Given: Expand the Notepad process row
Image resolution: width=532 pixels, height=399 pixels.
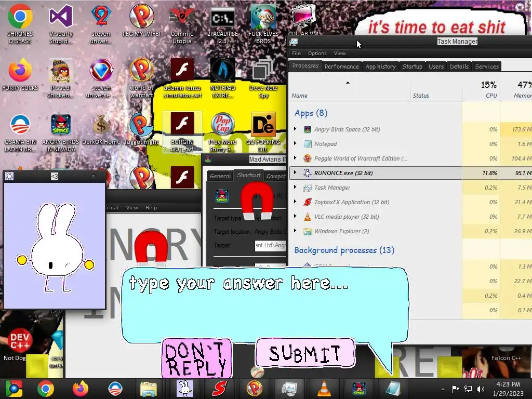Looking at the screenshot, I should point(295,143).
